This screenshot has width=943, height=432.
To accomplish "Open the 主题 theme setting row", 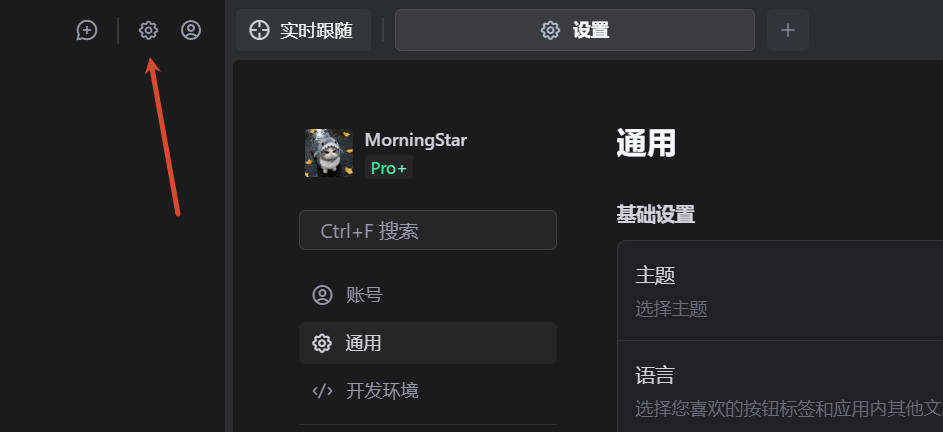I will click(780, 290).
